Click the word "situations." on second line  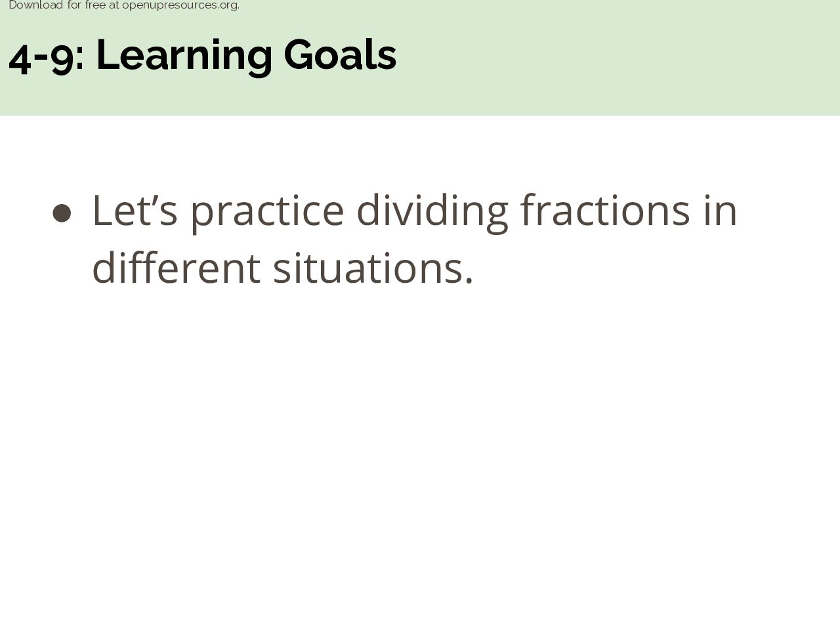pyautogui.click(x=373, y=269)
